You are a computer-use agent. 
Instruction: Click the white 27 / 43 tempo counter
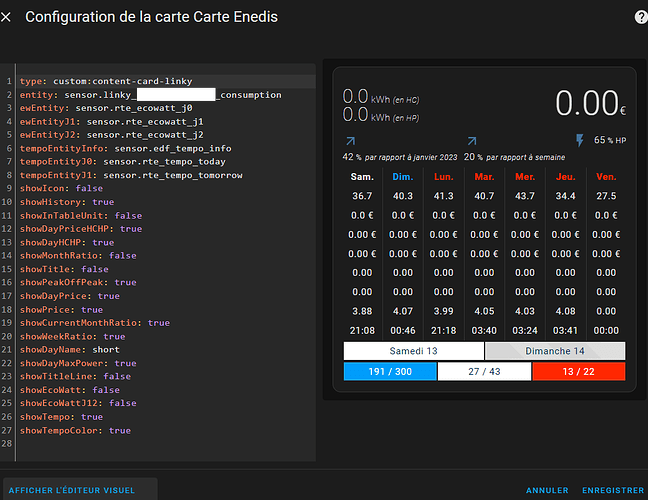coord(484,371)
